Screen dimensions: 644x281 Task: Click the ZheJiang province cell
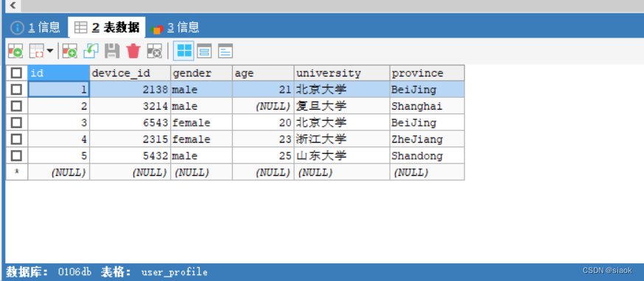(x=427, y=139)
